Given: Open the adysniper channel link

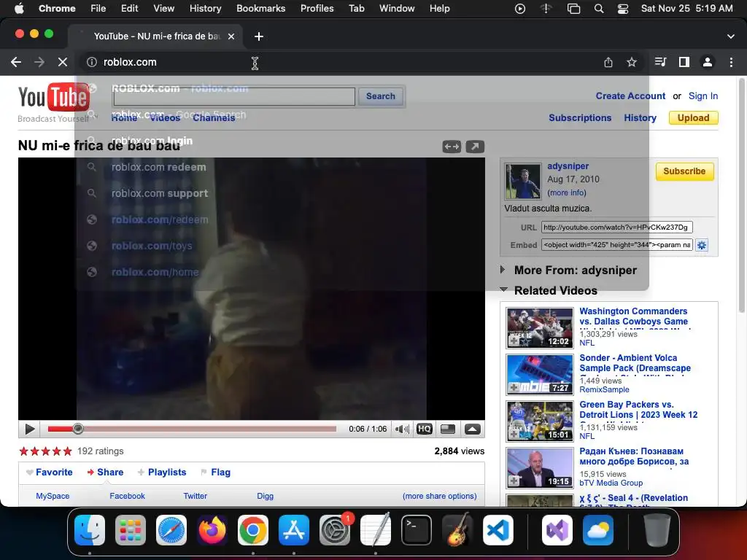Looking at the screenshot, I should [568, 166].
